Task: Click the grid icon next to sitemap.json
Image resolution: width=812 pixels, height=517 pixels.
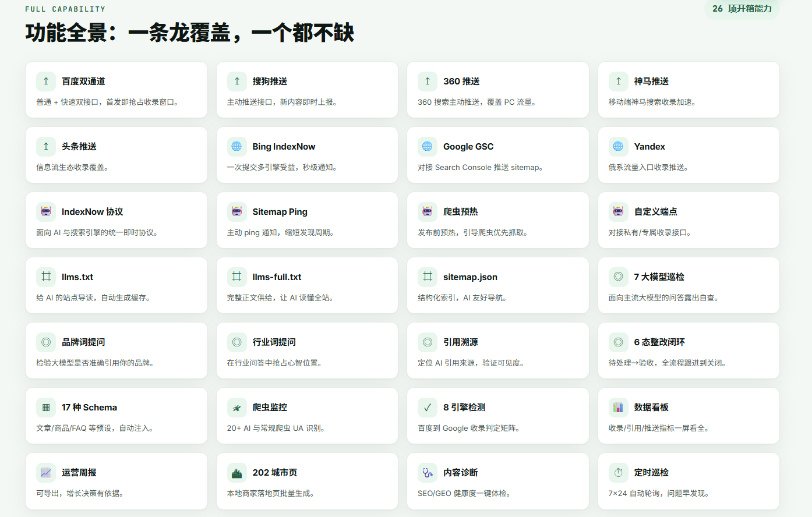Action: click(x=428, y=277)
